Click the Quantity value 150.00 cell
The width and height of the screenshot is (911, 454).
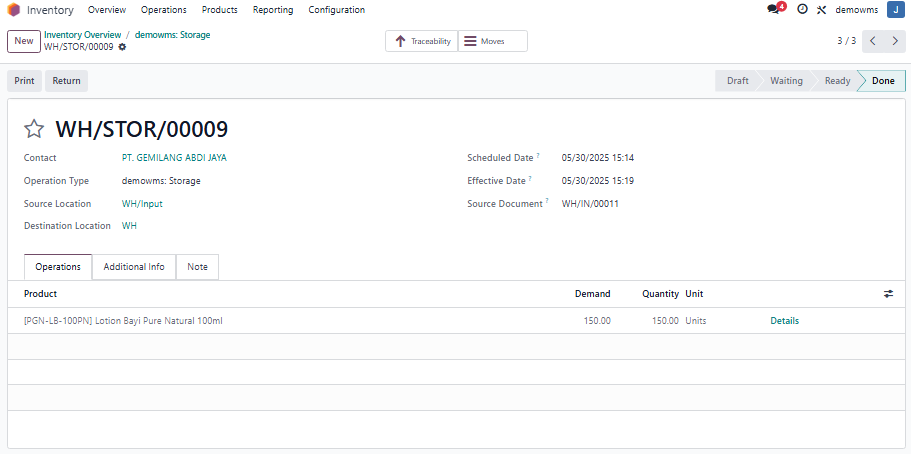tap(665, 321)
